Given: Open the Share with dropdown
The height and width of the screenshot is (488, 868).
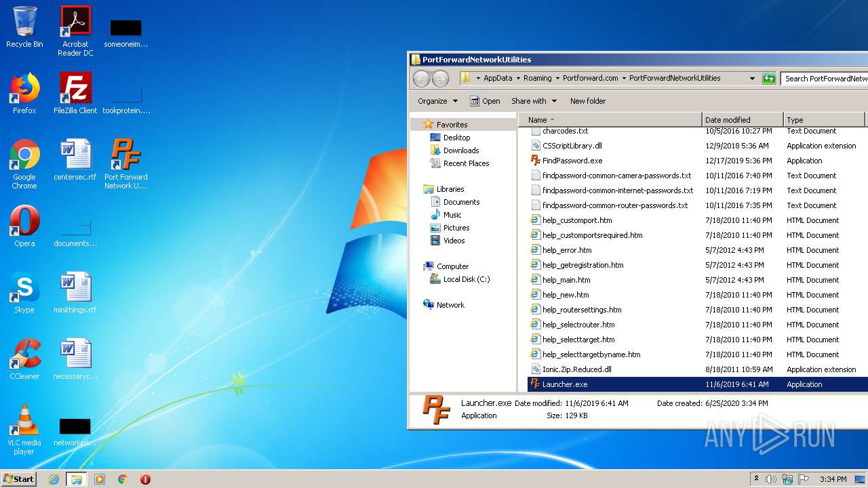Looking at the screenshot, I should coord(534,101).
